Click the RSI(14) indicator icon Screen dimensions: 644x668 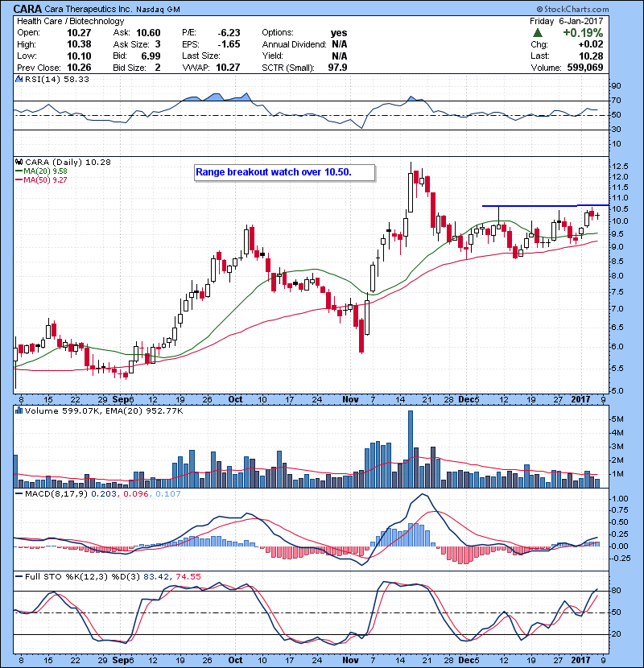point(19,79)
